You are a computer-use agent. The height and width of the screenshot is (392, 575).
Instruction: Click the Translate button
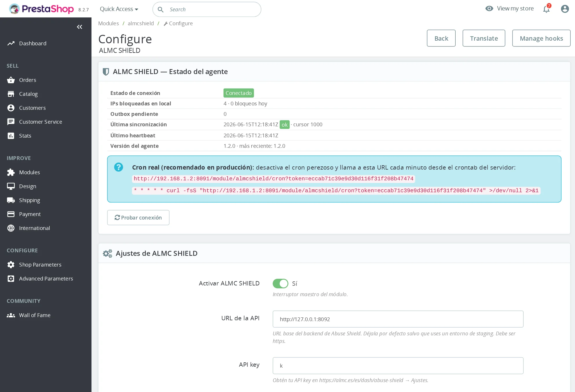coord(484,38)
